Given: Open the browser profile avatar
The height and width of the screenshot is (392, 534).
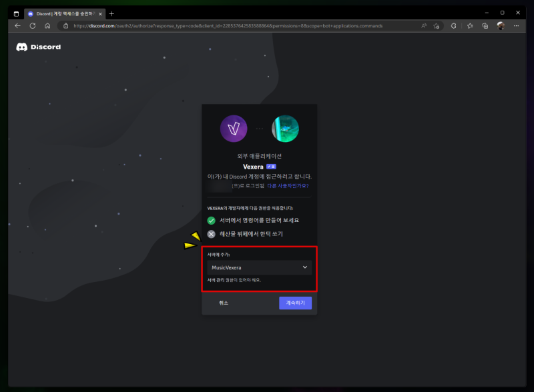Looking at the screenshot, I should click(501, 26).
